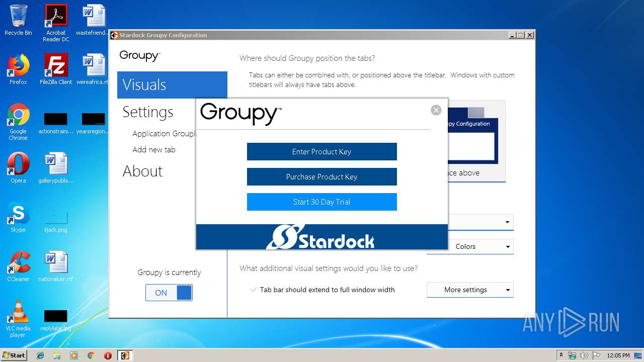Expand partially hidden dropdown above Colors

(480, 222)
